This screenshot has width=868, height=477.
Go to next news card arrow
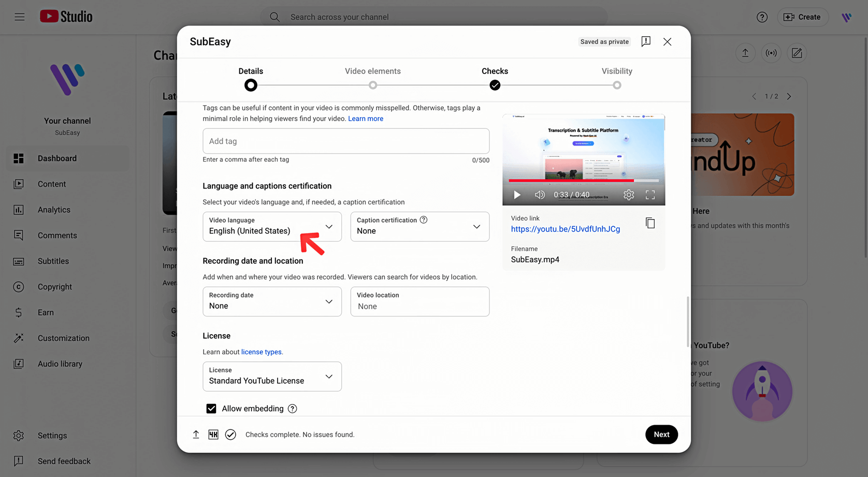coord(789,96)
